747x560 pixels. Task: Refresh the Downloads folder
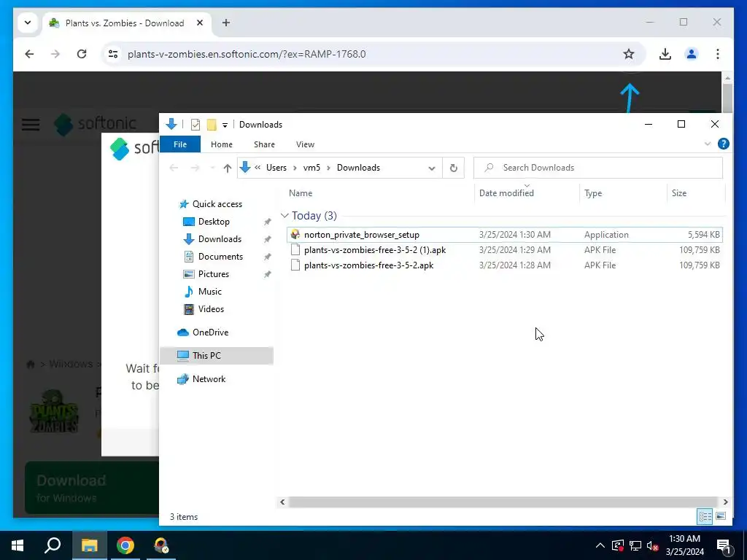[x=454, y=168]
